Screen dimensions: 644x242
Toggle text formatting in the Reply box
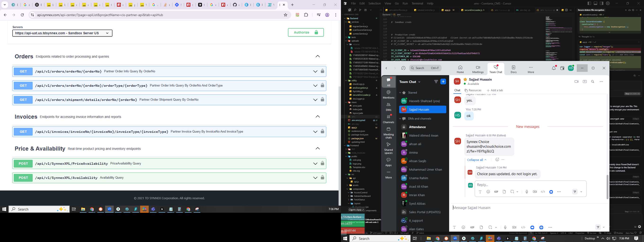[480, 192]
